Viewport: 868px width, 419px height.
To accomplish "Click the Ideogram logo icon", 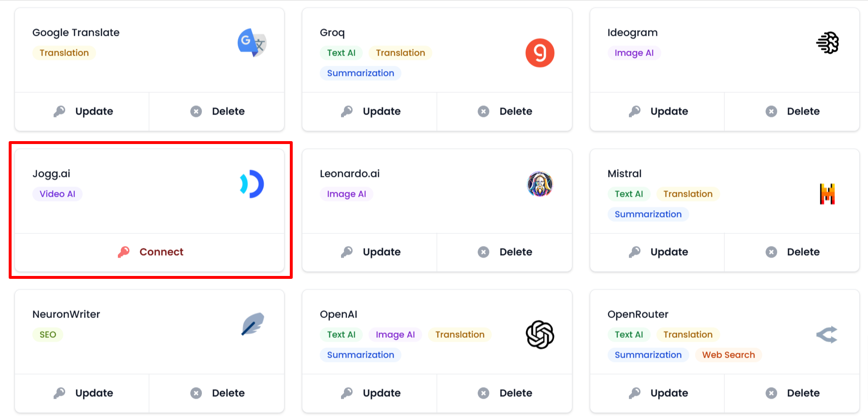I will click(827, 43).
